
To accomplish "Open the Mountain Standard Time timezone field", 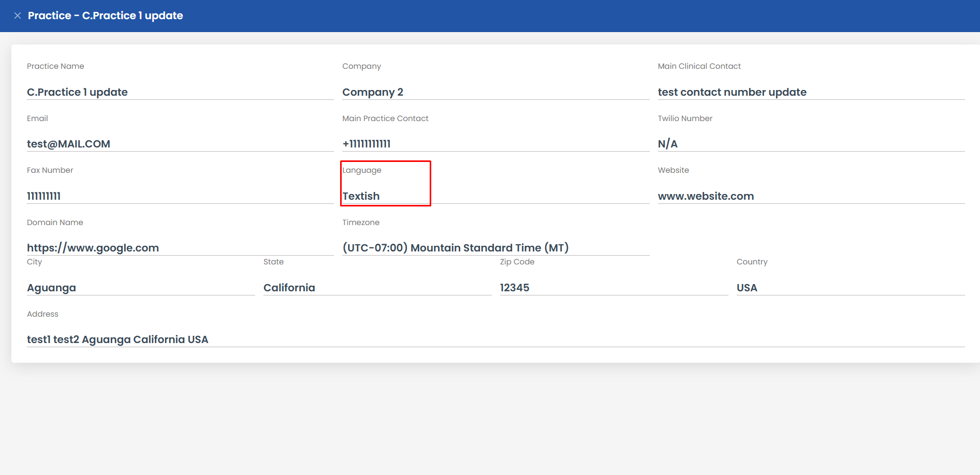I will pyautogui.click(x=455, y=248).
